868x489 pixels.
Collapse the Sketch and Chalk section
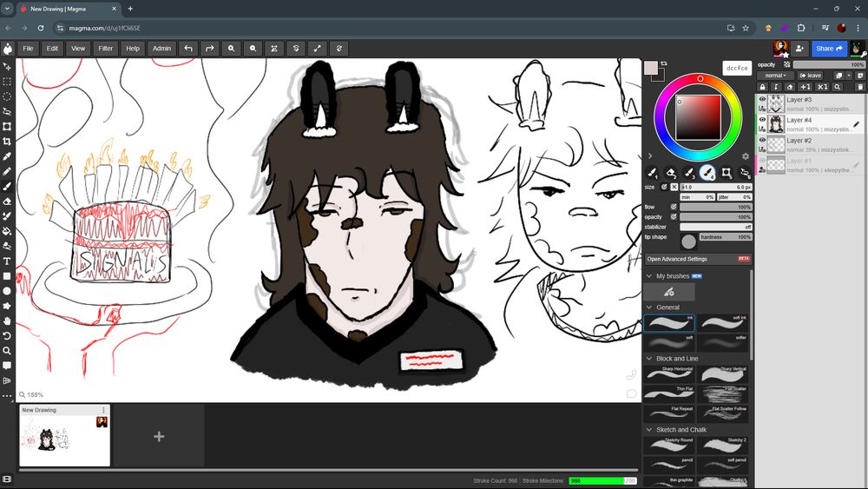(649, 429)
